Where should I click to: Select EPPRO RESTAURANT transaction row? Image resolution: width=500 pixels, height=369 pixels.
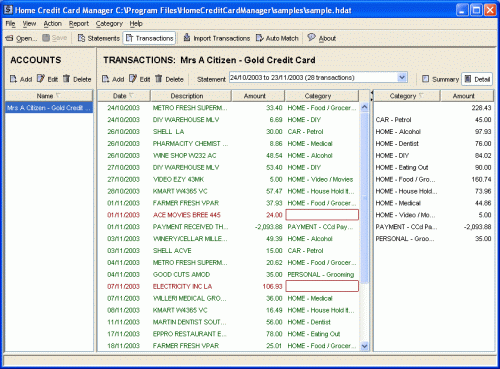click(228, 334)
